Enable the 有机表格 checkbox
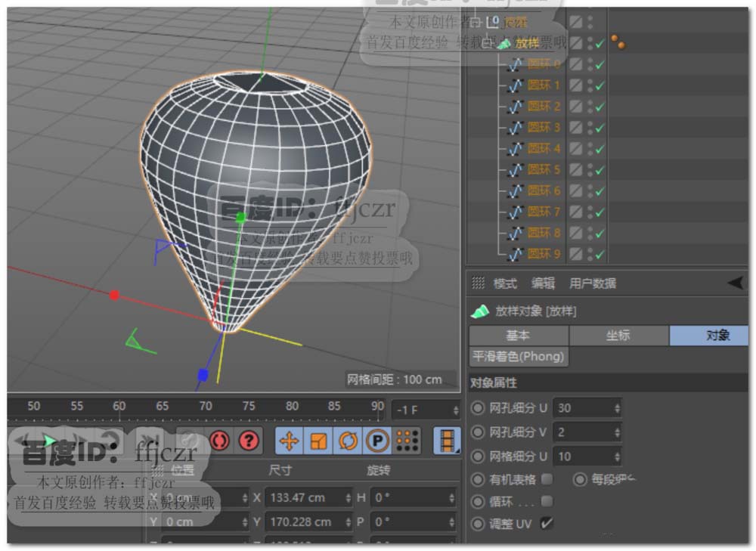This screenshot has width=756, height=551. point(547,479)
